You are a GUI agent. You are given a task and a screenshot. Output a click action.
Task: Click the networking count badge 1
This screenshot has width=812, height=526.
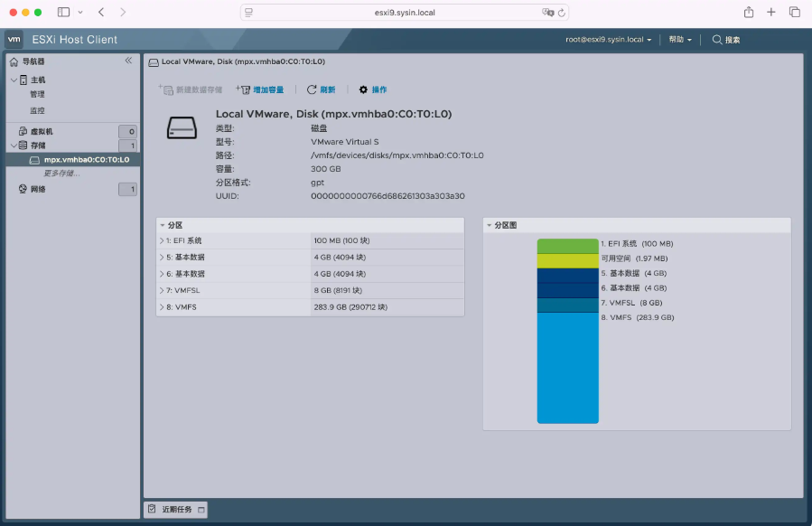point(128,189)
